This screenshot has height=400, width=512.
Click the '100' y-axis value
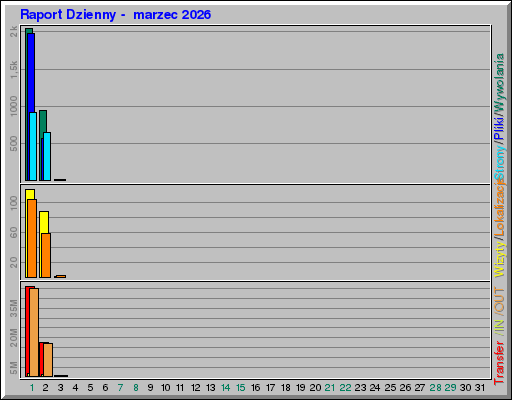coord(14,203)
